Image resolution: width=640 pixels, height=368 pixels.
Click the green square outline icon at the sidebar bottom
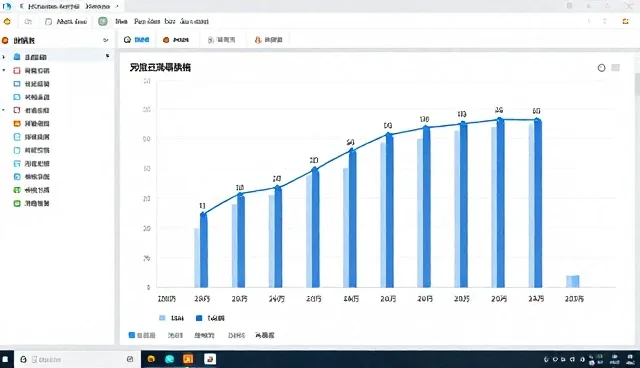[x=17, y=203]
